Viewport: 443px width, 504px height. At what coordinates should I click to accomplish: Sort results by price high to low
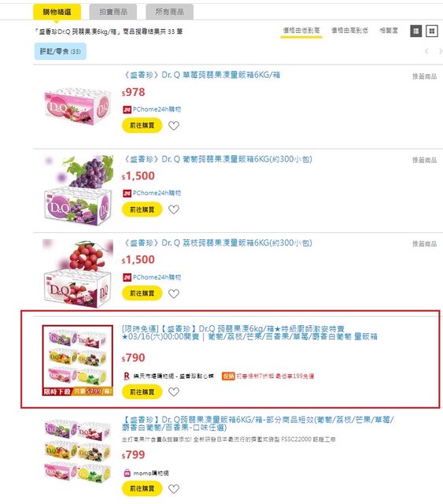click(x=349, y=31)
